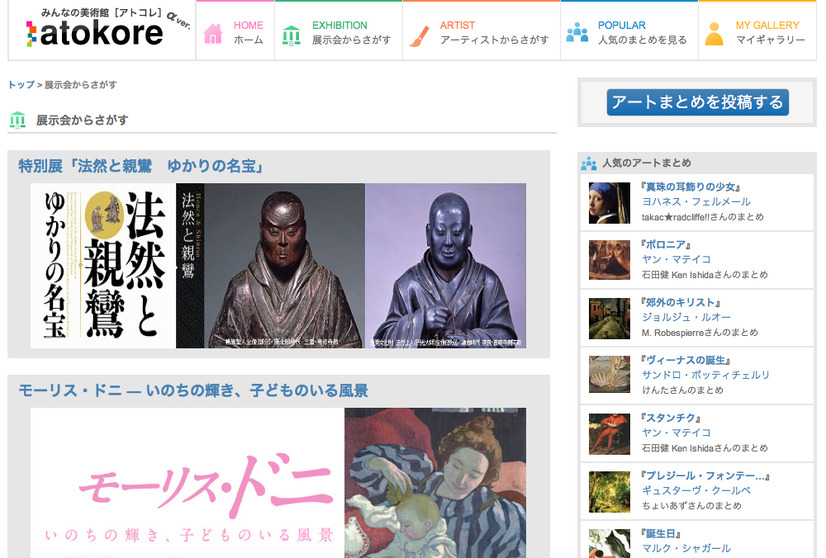The image size is (826, 558).
Task: Click the 法然と親鸞 exhibition banner image
Action: [278, 266]
